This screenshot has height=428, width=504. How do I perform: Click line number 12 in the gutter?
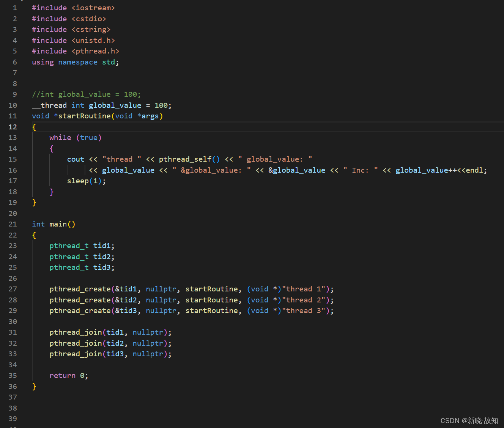click(13, 127)
